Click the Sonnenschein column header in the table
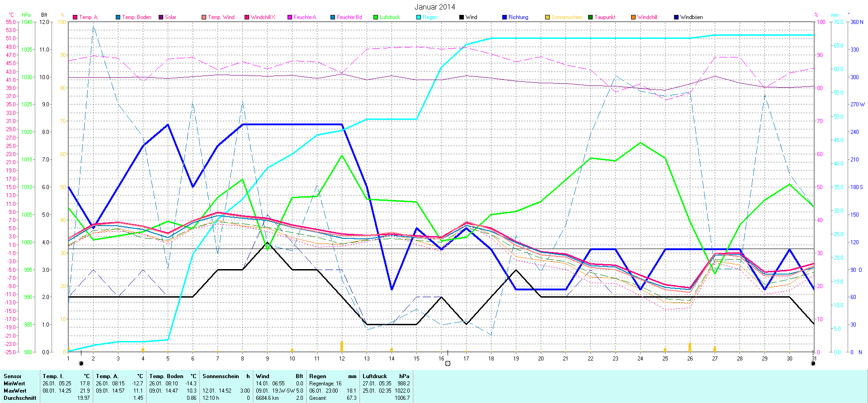Image resolution: width=868 pixels, height=403 pixels. (x=220, y=376)
